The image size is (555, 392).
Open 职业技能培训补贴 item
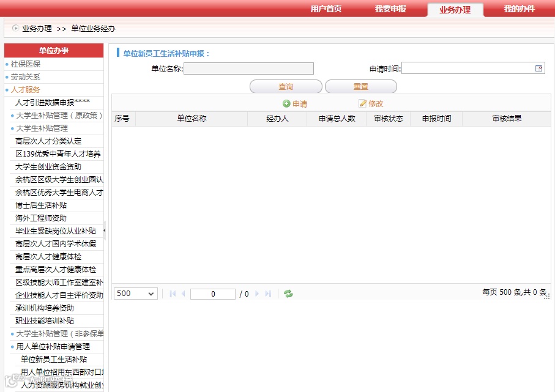(x=45, y=320)
